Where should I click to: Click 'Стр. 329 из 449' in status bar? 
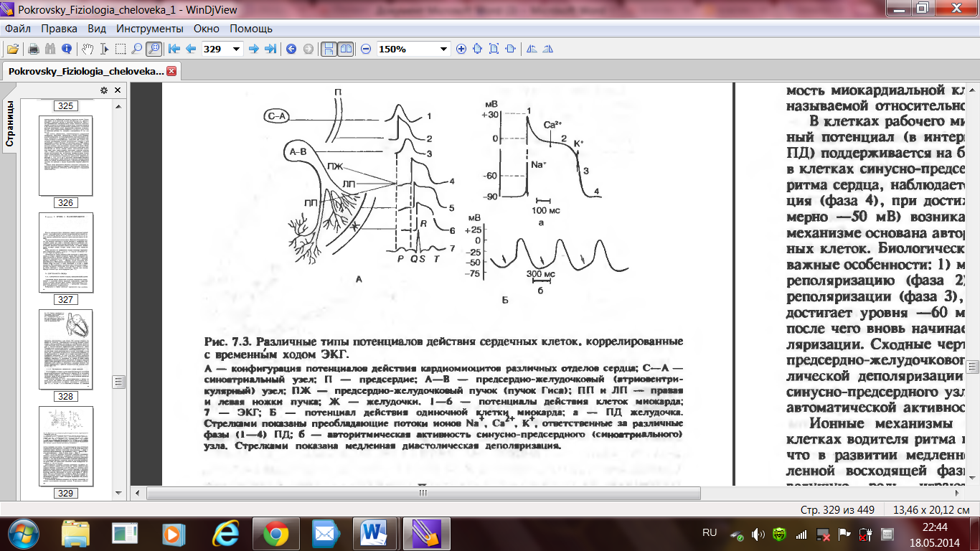tap(837, 509)
